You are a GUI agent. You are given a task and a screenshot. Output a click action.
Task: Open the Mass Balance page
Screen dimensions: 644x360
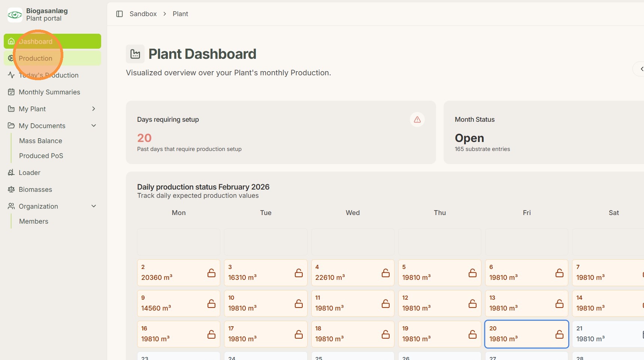click(x=40, y=141)
